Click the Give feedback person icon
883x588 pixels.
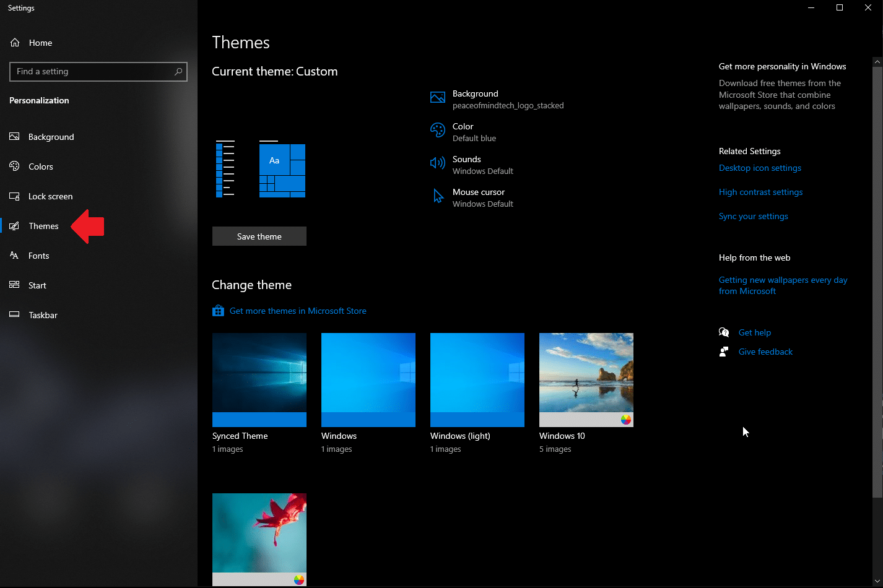[x=724, y=352]
